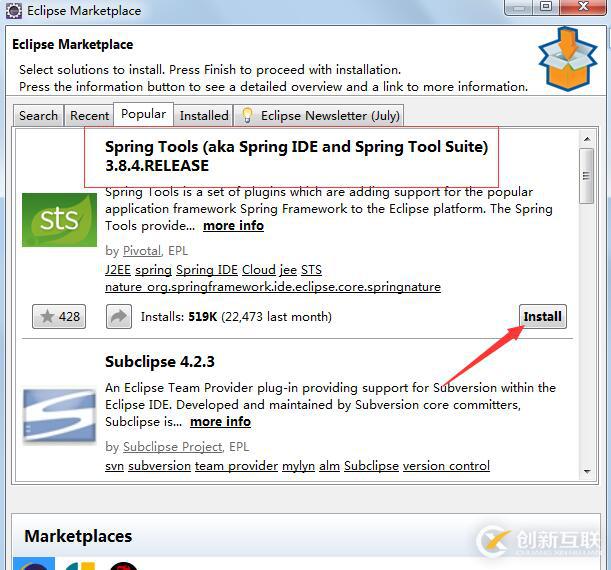Click the Eclipse Marketplace box icon in the header
Image resolution: width=611 pixels, height=570 pixels.
coord(567,59)
